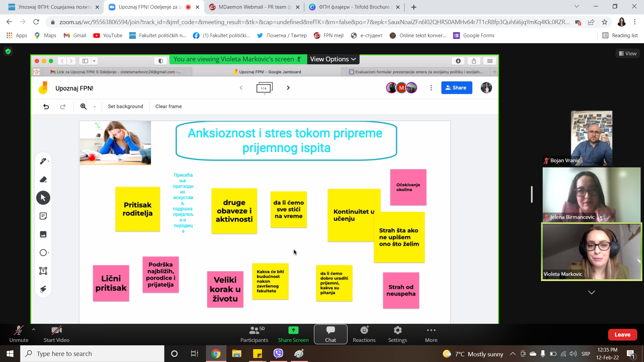The width and height of the screenshot is (644, 362).
Task: Select the Text box tool
Action: pos(43,271)
